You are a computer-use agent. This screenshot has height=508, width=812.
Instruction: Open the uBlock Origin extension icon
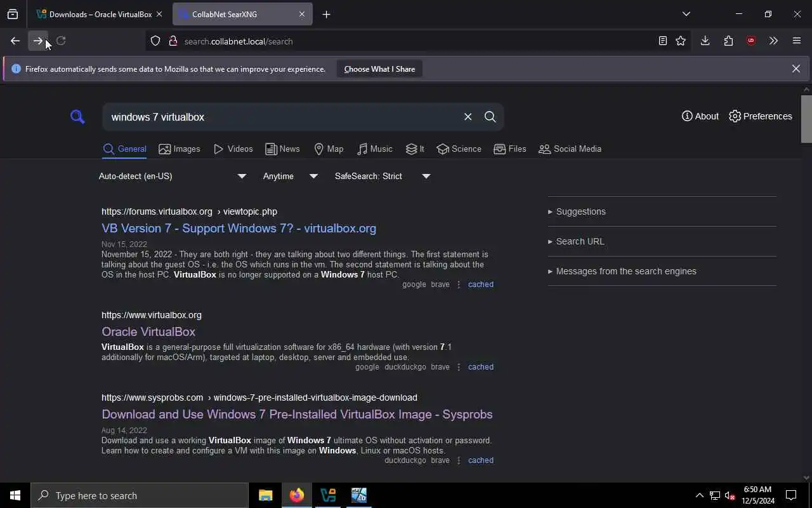pos(751,41)
